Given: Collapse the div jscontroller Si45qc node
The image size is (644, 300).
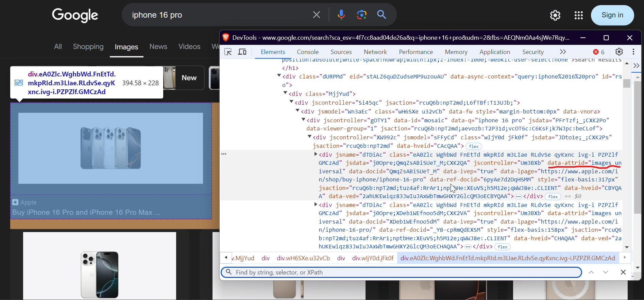Looking at the screenshot, I should click(x=291, y=102).
